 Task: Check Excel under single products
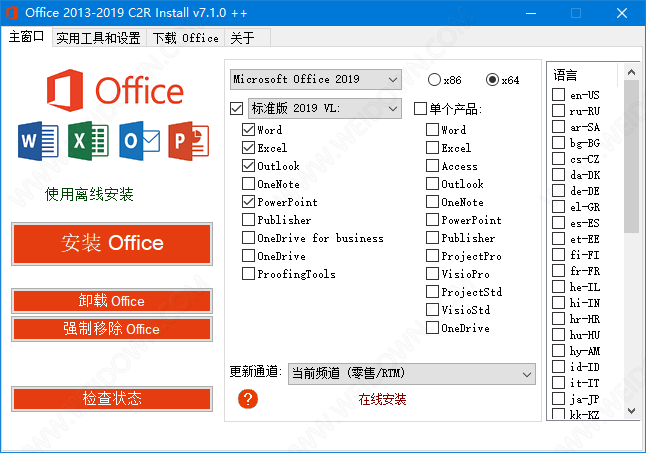click(x=433, y=147)
